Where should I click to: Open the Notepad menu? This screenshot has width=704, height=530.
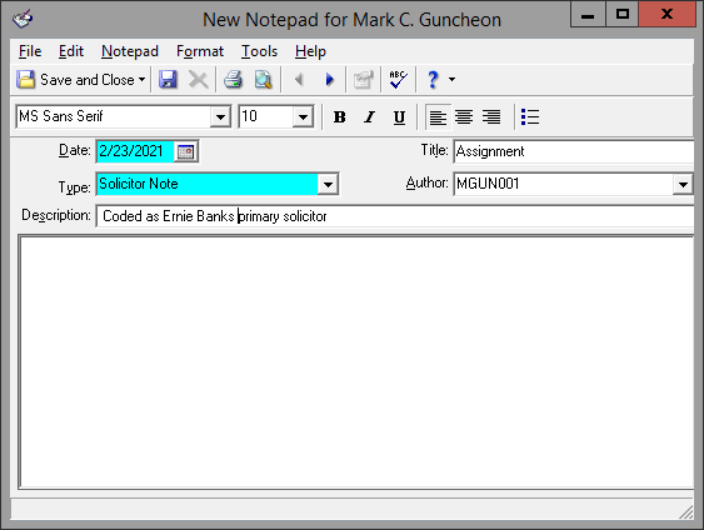130,52
